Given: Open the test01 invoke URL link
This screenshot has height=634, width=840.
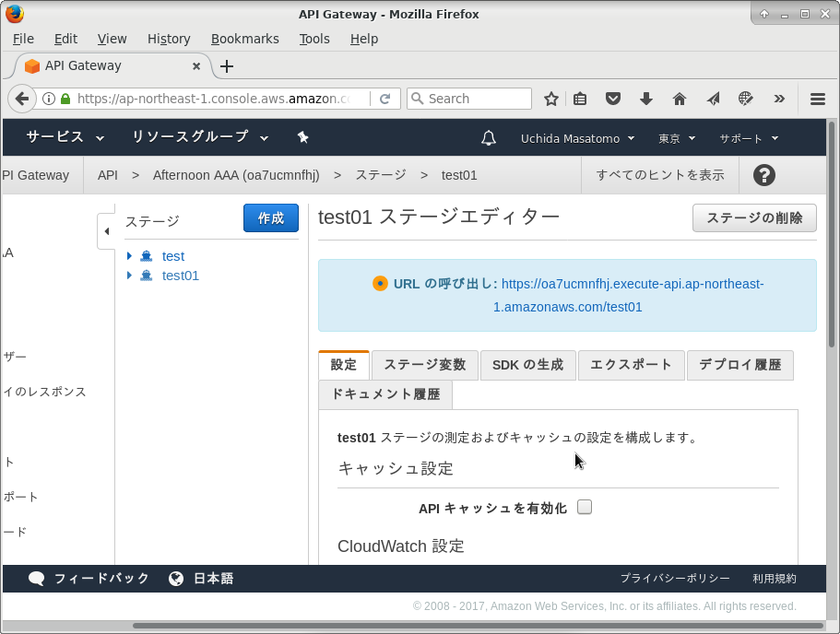Looking at the screenshot, I should pyautogui.click(x=628, y=295).
